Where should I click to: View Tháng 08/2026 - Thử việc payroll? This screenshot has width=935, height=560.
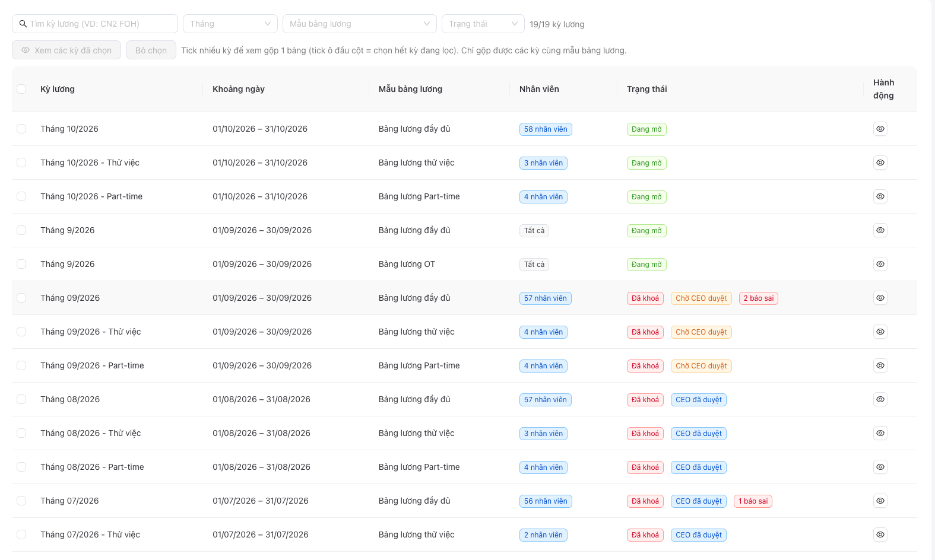(x=880, y=433)
